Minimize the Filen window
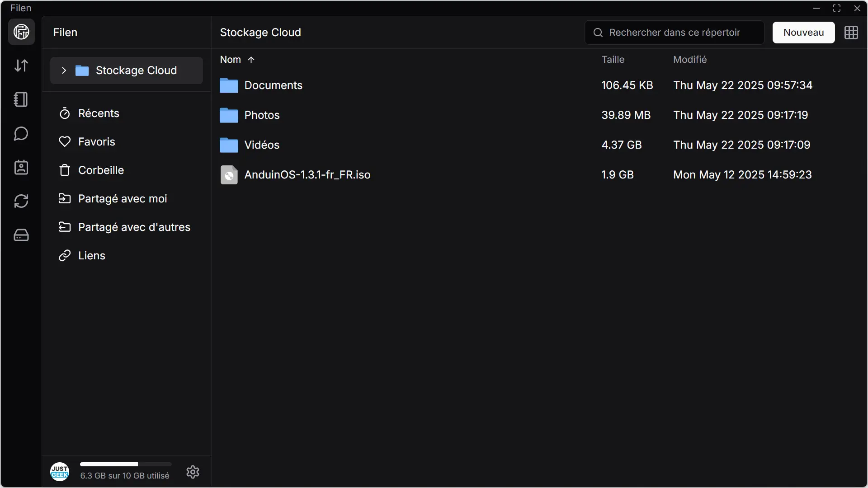Viewport: 868px width, 488px height. pos(816,8)
